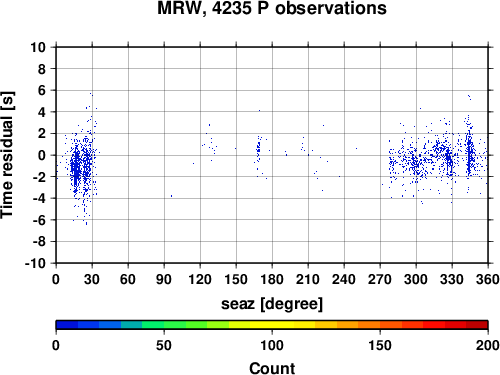Select the green segment near 50 on colorbar
The height and width of the screenshot is (375, 500).
164,325
